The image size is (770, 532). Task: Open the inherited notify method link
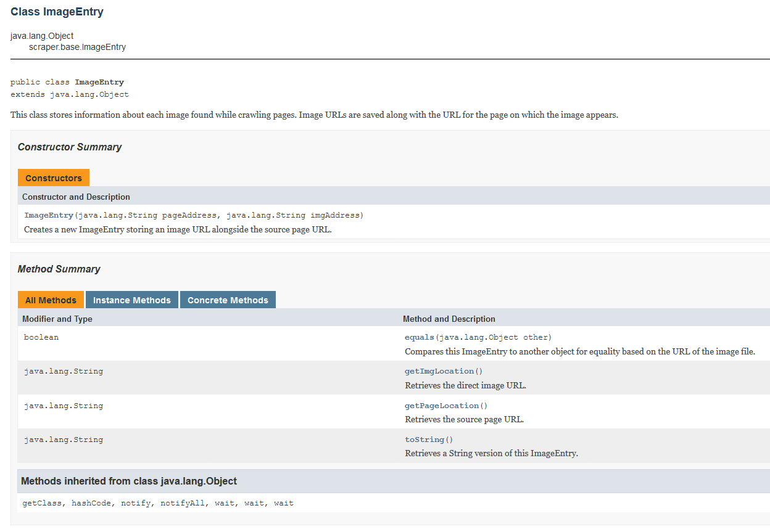tap(136, 502)
